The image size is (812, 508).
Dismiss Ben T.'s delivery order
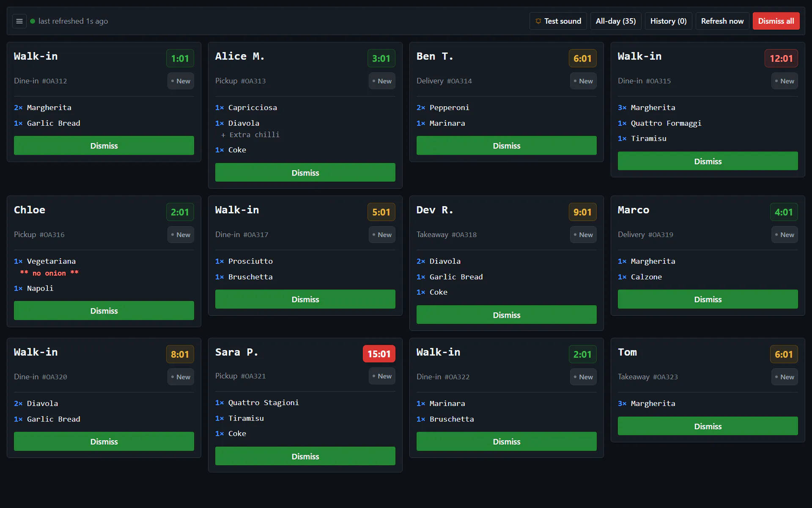click(507, 146)
